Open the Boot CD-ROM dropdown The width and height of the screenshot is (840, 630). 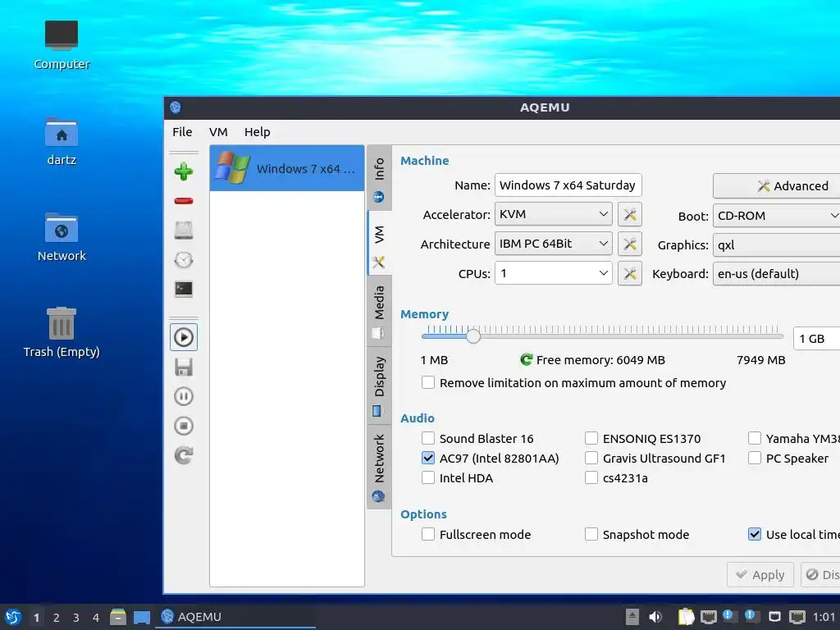click(777, 216)
